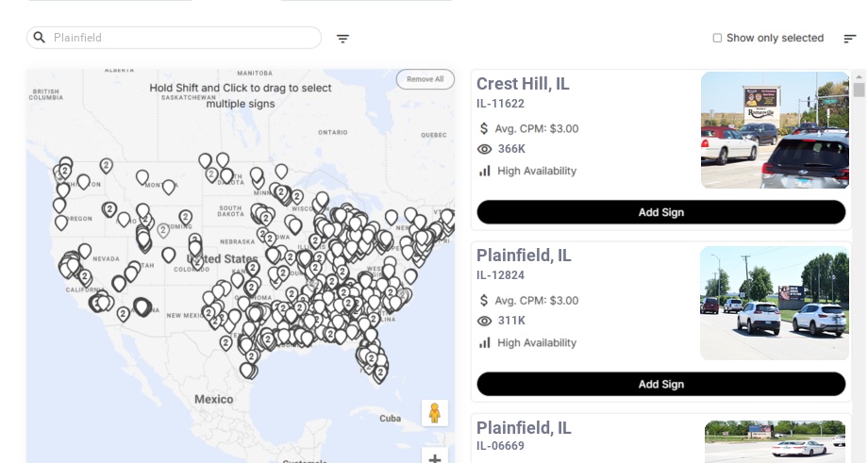Image resolution: width=868 pixels, height=463 pixels.
Task: Open the filter options icon beside search
Action: point(342,39)
